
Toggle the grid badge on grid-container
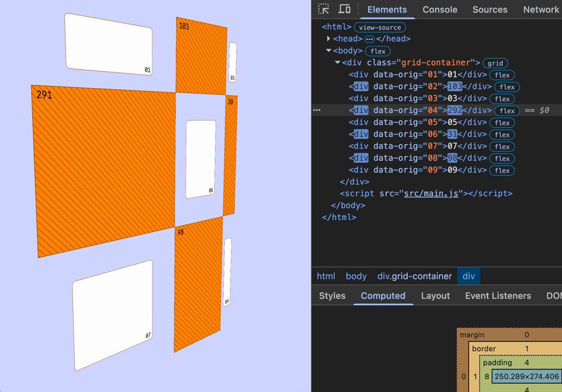pos(495,63)
